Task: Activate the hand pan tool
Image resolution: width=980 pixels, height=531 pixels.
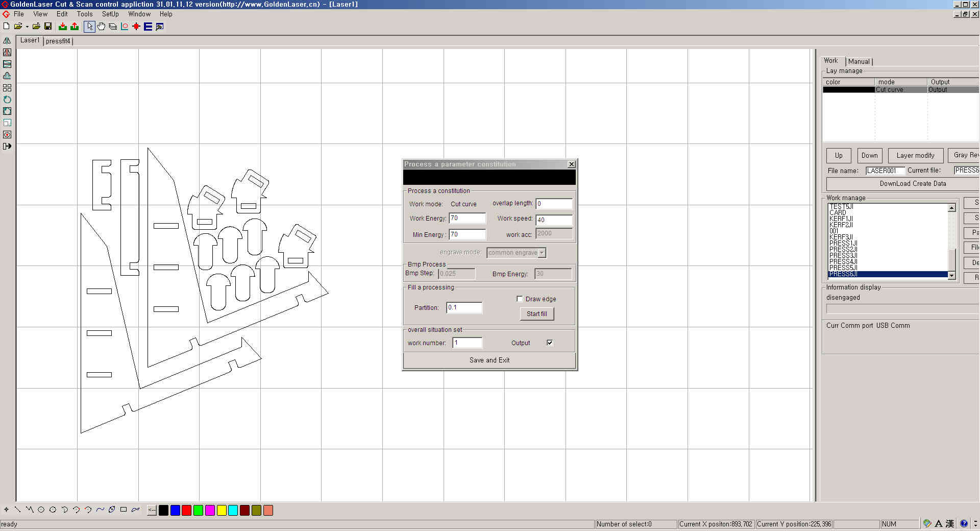Action: 101,26
